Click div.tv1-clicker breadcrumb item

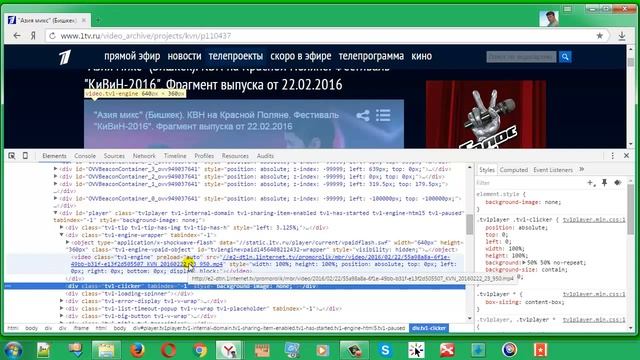[429, 328]
